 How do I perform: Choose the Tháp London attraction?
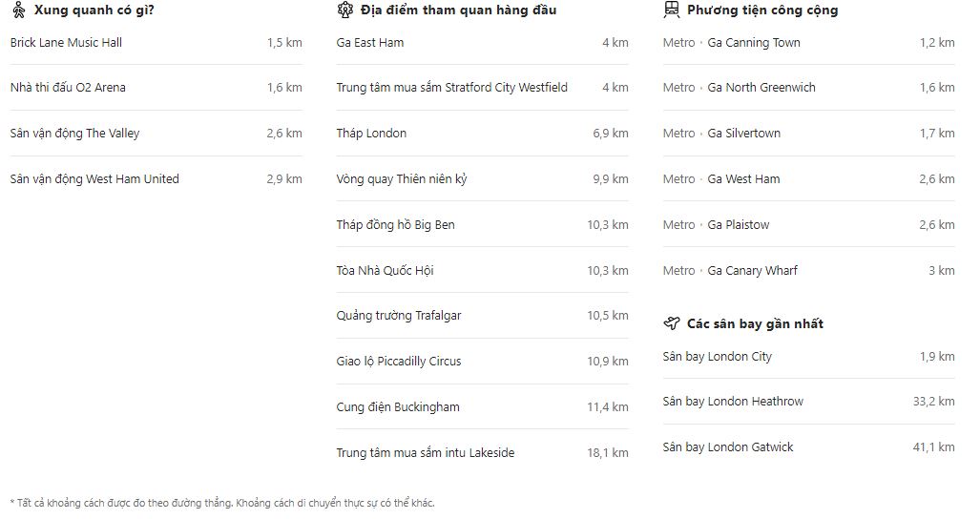[x=483, y=133]
